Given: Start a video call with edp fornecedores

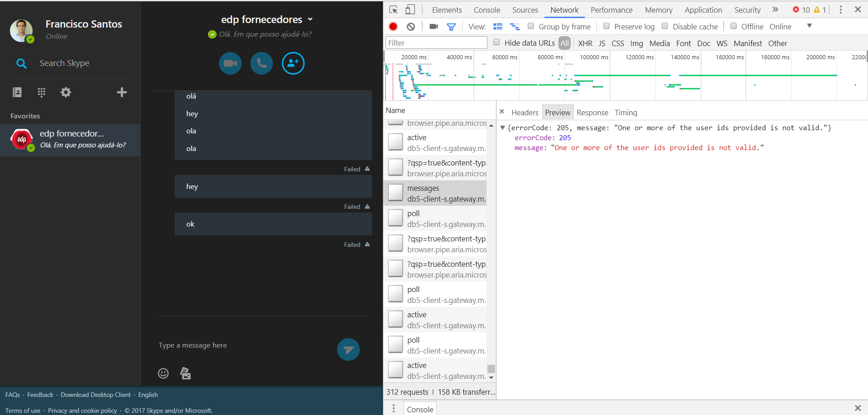Looking at the screenshot, I should click(x=230, y=63).
